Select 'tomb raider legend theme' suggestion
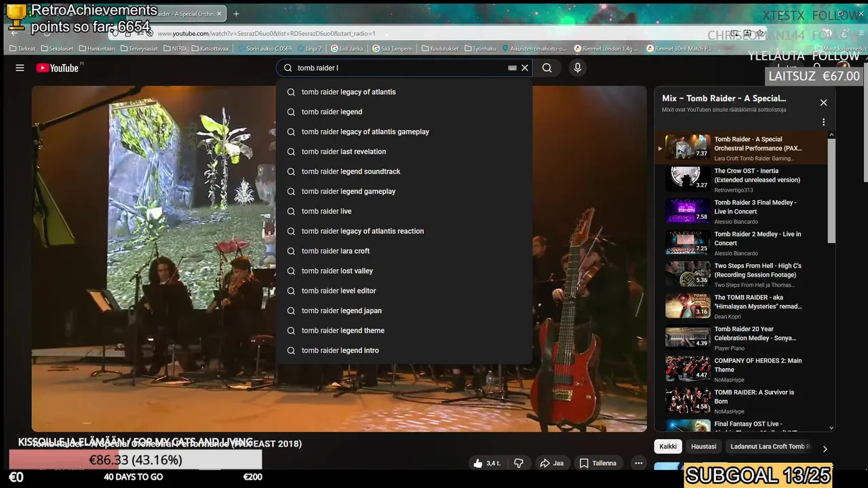The image size is (868, 488). (x=404, y=331)
